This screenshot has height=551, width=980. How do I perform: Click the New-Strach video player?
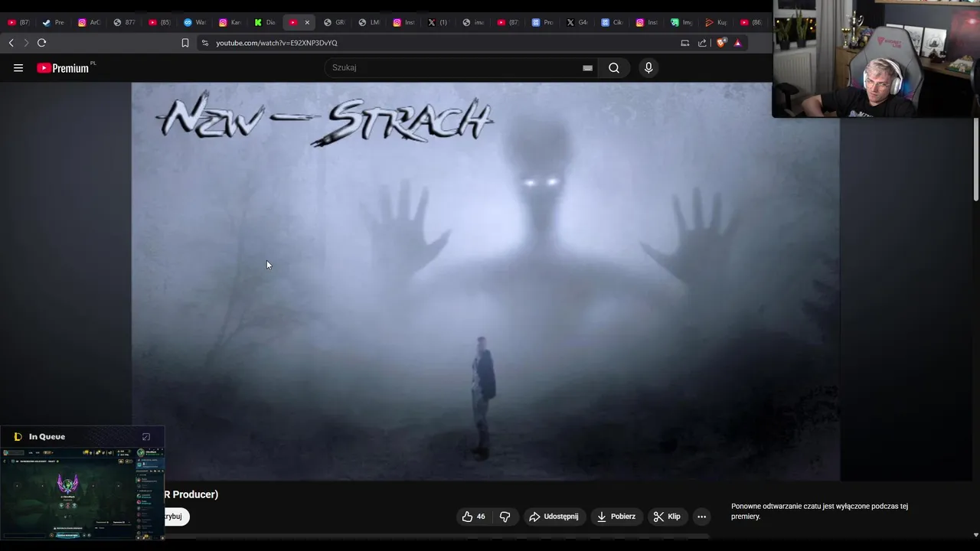[x=485, y=282]
